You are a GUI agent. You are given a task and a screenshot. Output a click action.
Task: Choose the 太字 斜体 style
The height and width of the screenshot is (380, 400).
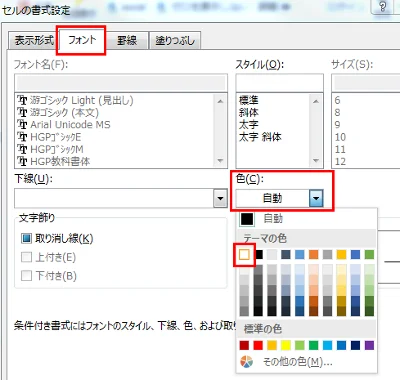click(260, 137)
